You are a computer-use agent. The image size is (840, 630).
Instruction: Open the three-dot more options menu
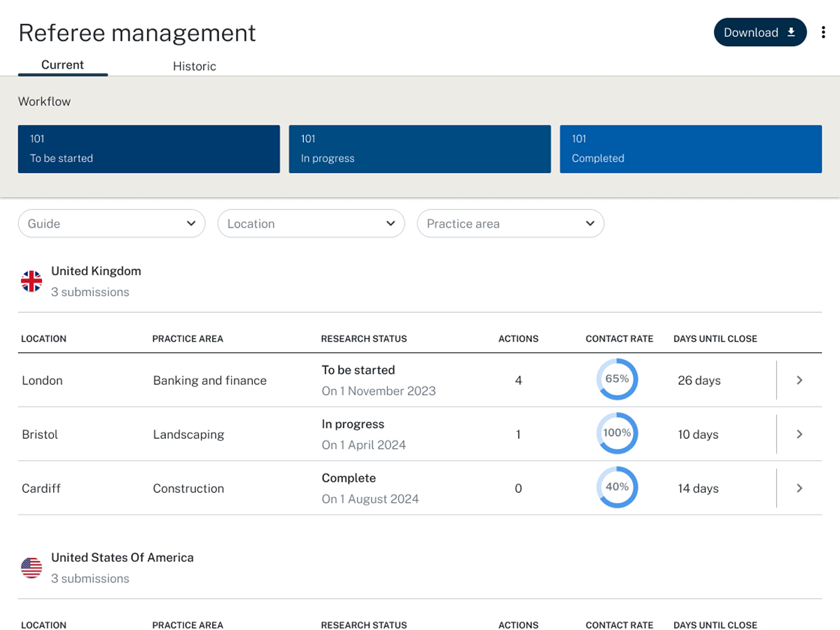tap(823, 32)
